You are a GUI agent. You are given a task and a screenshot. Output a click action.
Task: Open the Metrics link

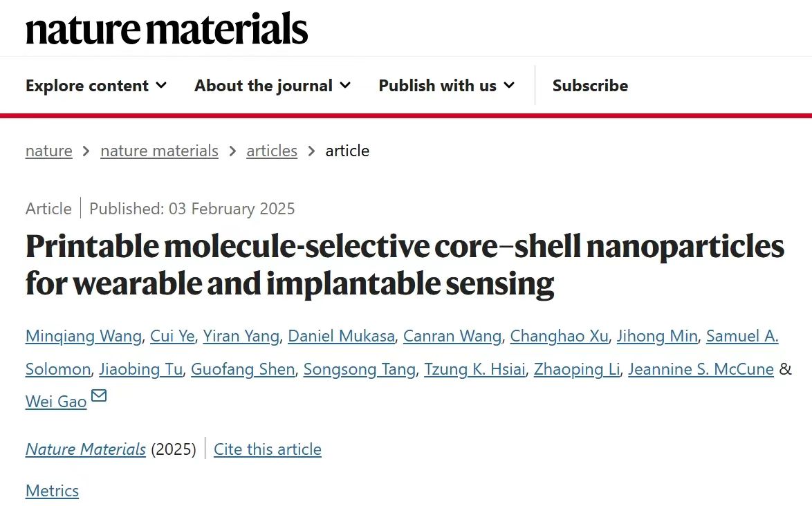[x=53, y=491]
